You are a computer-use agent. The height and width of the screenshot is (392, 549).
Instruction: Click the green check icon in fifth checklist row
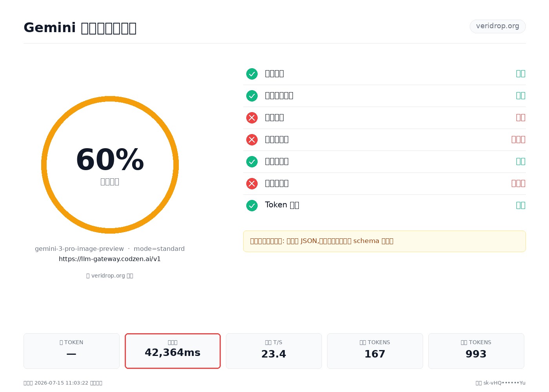pyautogui.click(x=252, y=162)
